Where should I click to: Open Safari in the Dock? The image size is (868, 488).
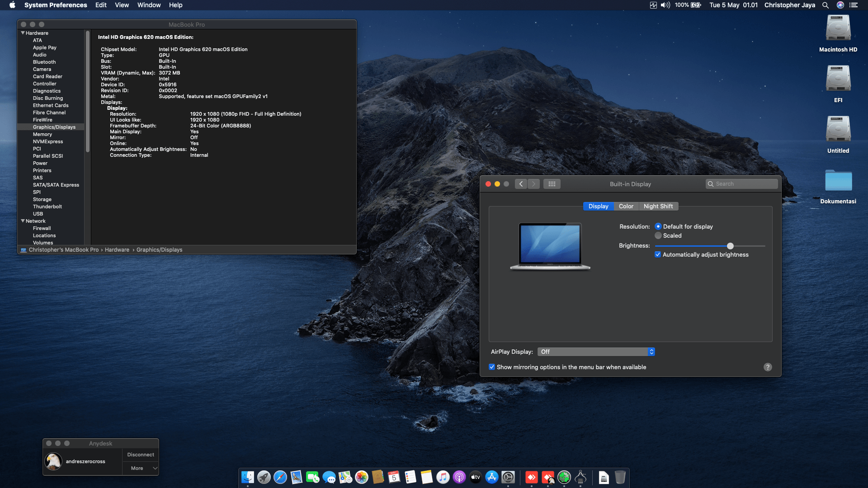click(280, 477)
